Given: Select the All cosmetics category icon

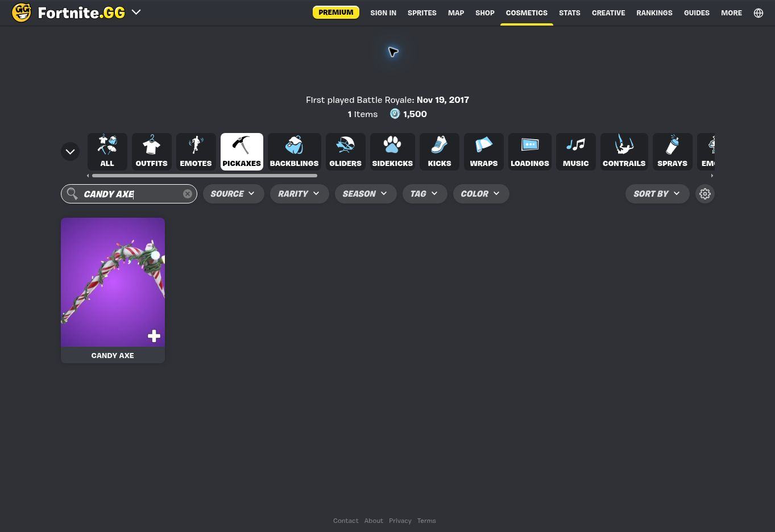Looking at the screenshot, I should tap(107, 152).
